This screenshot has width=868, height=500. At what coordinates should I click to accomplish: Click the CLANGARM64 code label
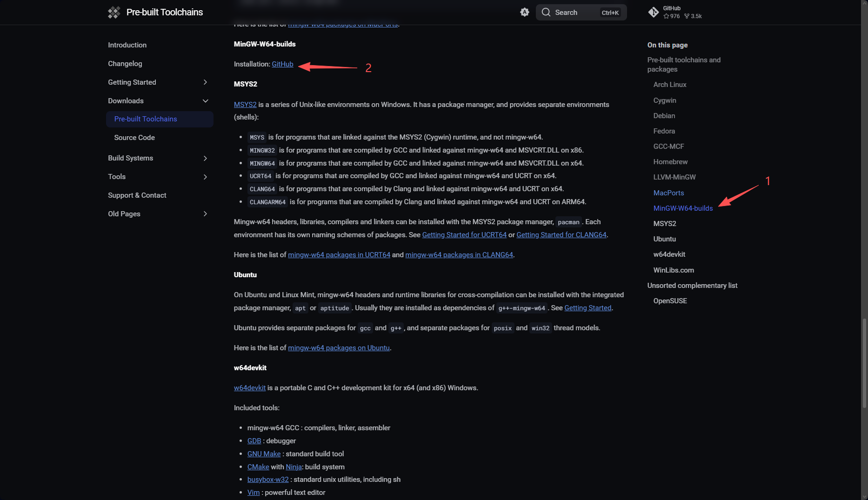267,202
